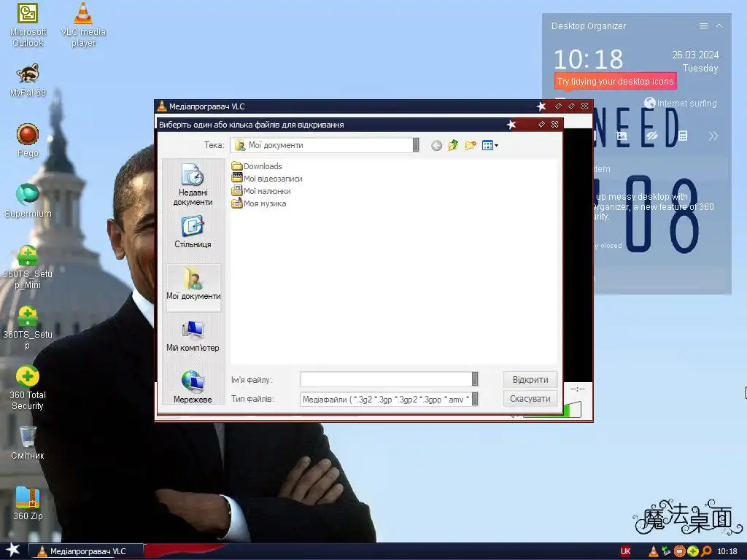Open the Смітник recycle bin
The height and width of the screenshot is (560, 747).
(28, 443)
